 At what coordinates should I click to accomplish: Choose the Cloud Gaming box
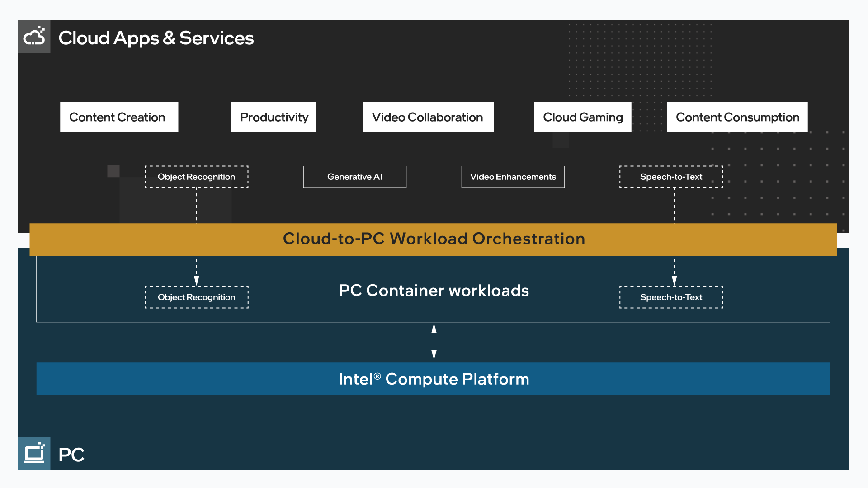[x=582, y=117]
